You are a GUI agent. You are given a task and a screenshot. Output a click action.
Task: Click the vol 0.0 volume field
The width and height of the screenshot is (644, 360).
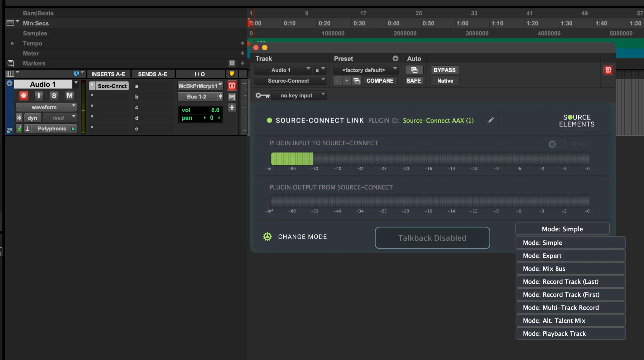(x=200, y=110)
